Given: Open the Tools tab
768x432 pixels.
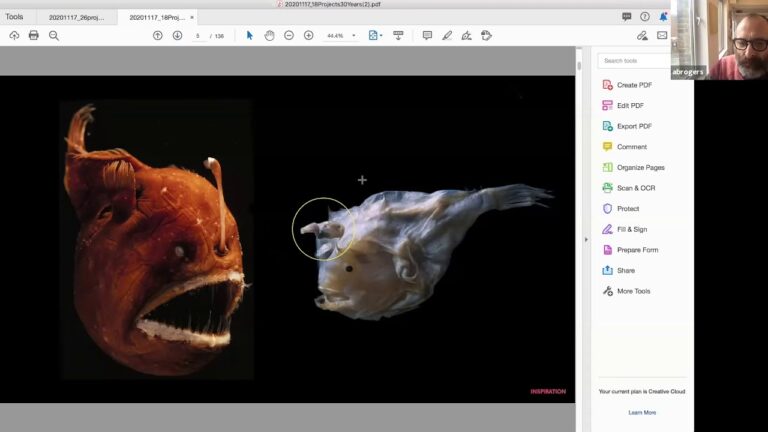Looking at the screenshot, I should [14, 17].
